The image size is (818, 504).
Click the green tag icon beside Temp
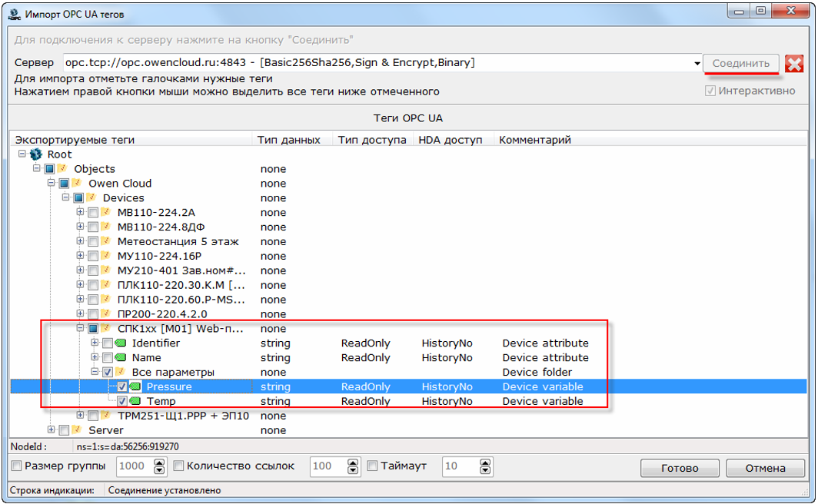coord(136,402)
